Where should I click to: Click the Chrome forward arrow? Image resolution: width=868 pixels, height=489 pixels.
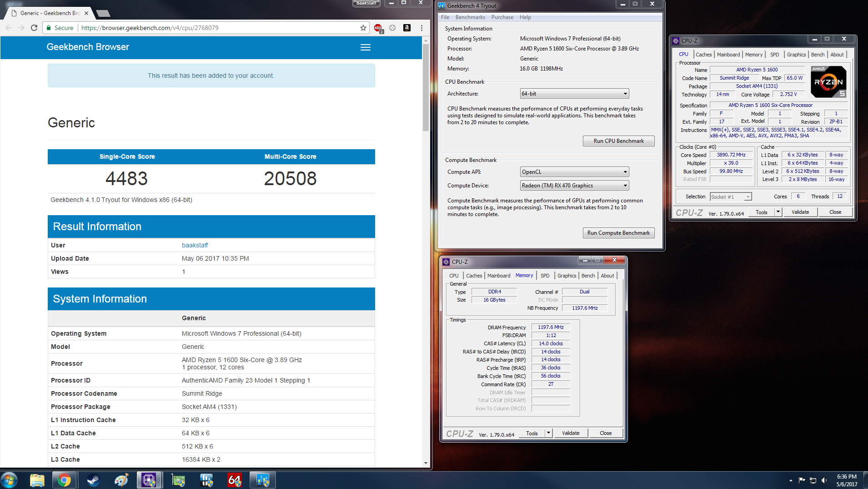point(21,28)
